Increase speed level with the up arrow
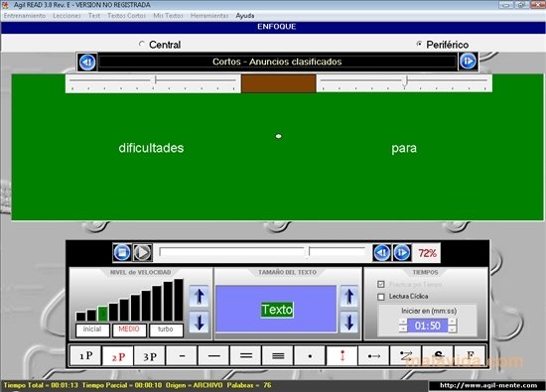Viewport: 546px width, 392px height. 199,297
